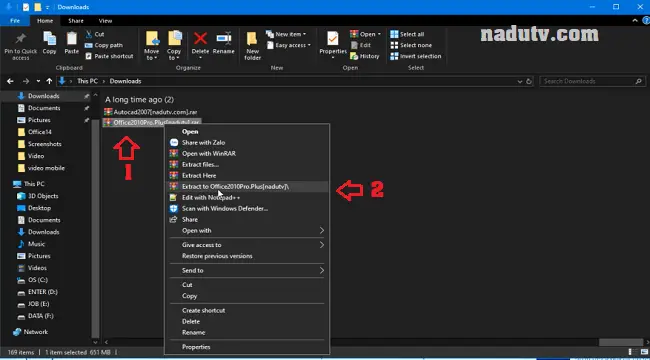Click the red Delete icon in ribbon
Screen dimensions: 650x360
pyautogui.click(x=200, y=39)
